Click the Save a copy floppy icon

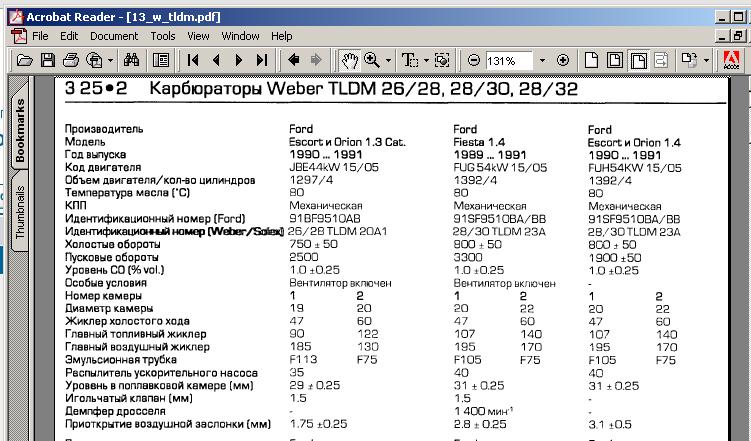(x=48, y=60)
